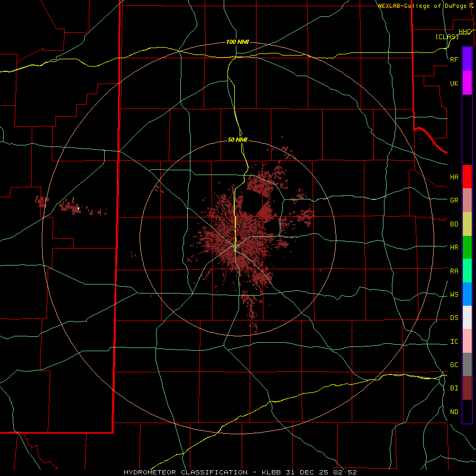The width and height of the screenshot is (476, 476).
Task: Click the BD legend label
Action: (454, 224)
